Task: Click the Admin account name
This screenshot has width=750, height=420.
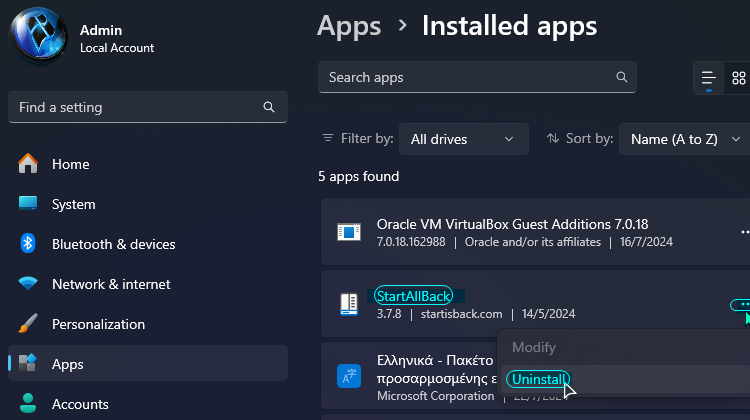Action: click(x=101, y=30)
